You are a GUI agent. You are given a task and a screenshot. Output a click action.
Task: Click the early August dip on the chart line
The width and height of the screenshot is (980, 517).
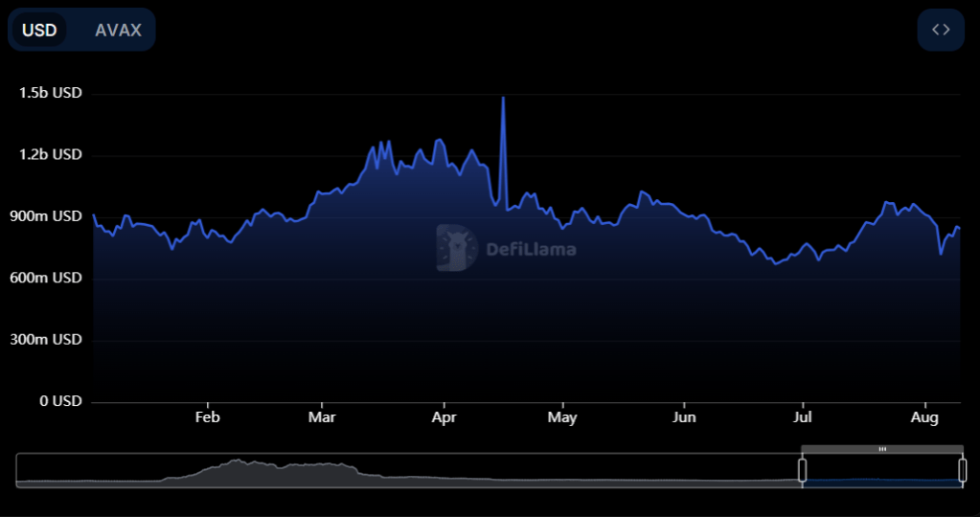point(941,253)
